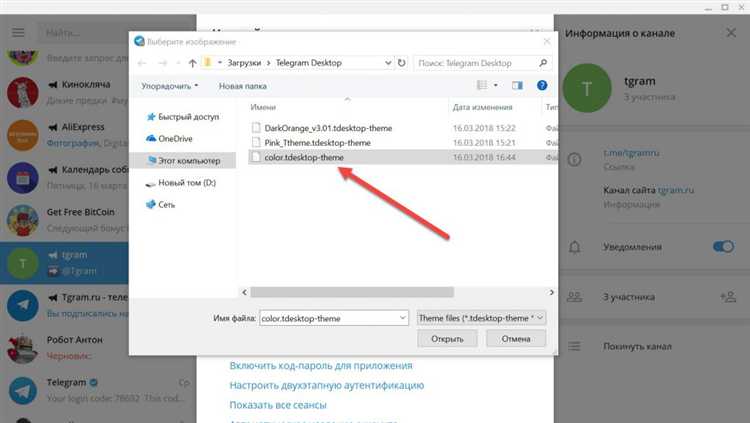The image size is (750, 423).
Task: Open Кинокляча chat
Action: [x=65, y=92]
